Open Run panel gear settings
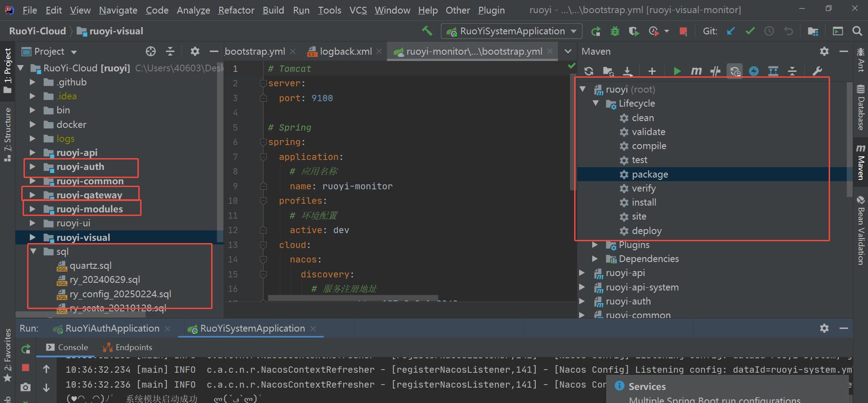 point(824,328)
